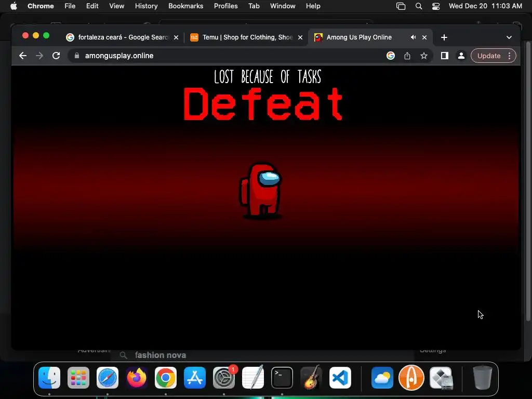This screenshot has height=399, width=532.
Task: Open a new tab
Action: coord(444,37)
